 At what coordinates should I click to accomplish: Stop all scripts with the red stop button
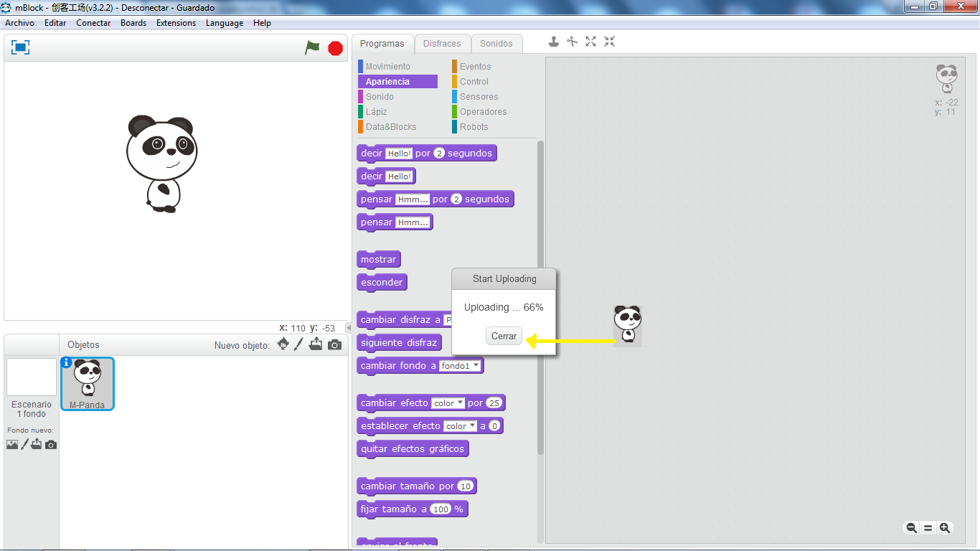335,48
